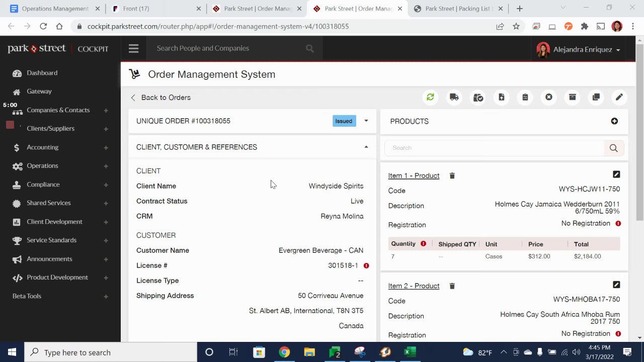Open Product Development in sidebar

tap(57, 278)
